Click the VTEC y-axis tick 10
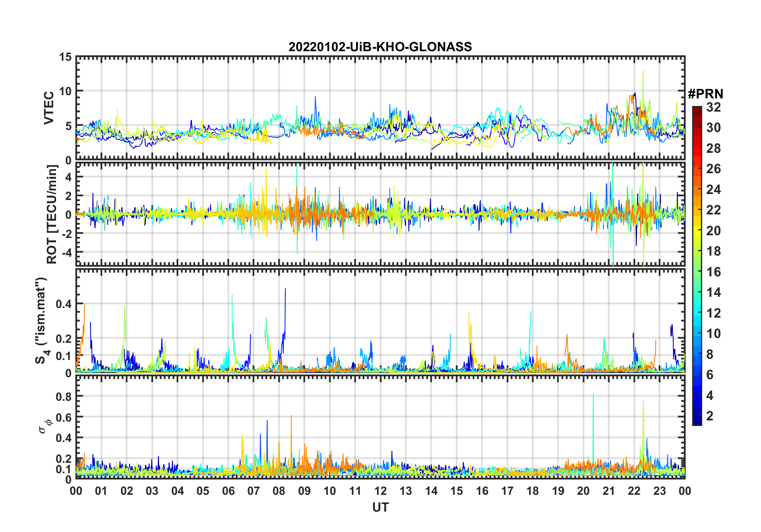This screenshot has width=761, height=532. point(65,92)
